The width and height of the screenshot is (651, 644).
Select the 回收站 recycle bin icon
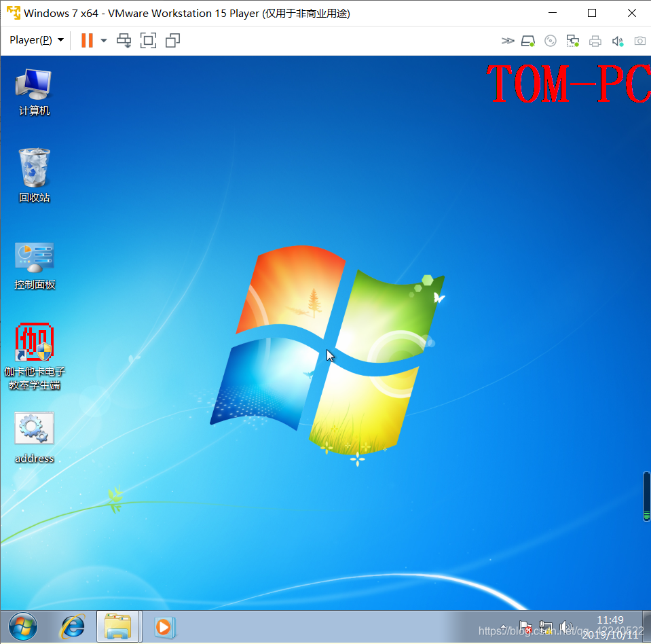[x=34, y=175]
